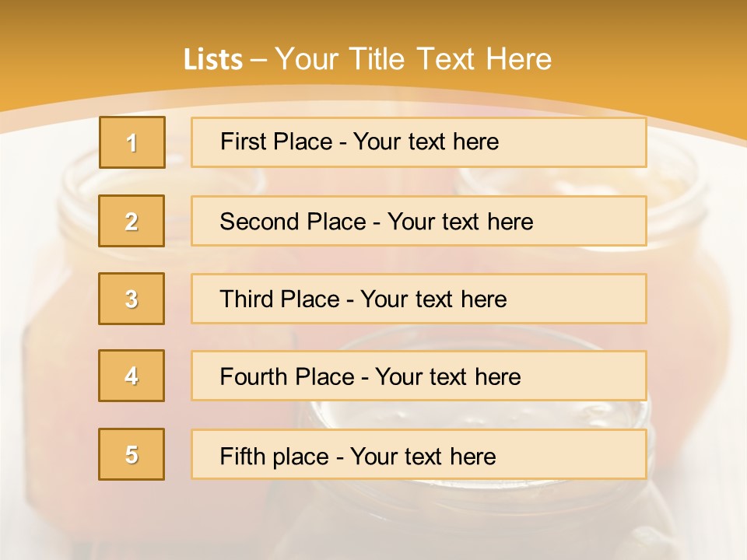Click the dash in the slide title
This screenshot has width=747, height=560.
pyautogui.click(x=258, y=60)
